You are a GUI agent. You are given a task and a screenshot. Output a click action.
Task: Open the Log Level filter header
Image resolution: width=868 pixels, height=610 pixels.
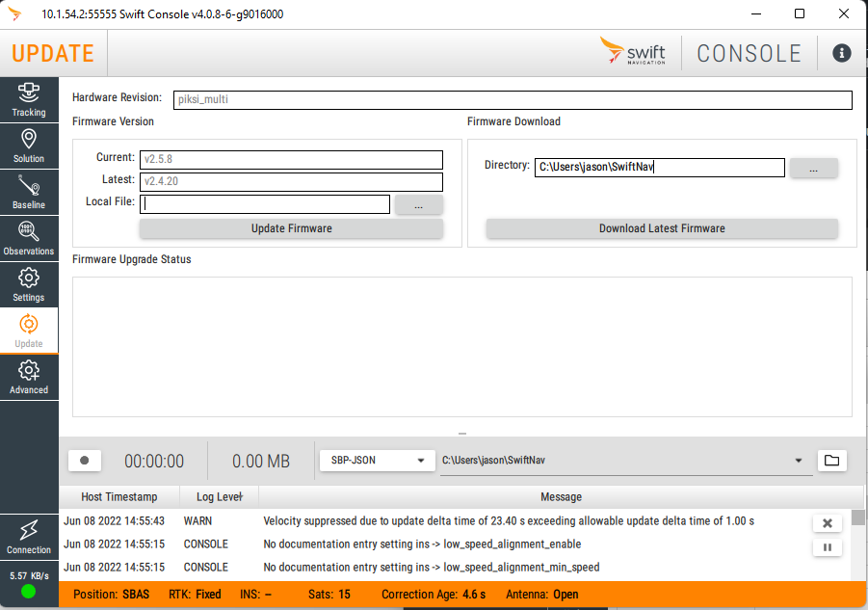[x=220, y=497]
